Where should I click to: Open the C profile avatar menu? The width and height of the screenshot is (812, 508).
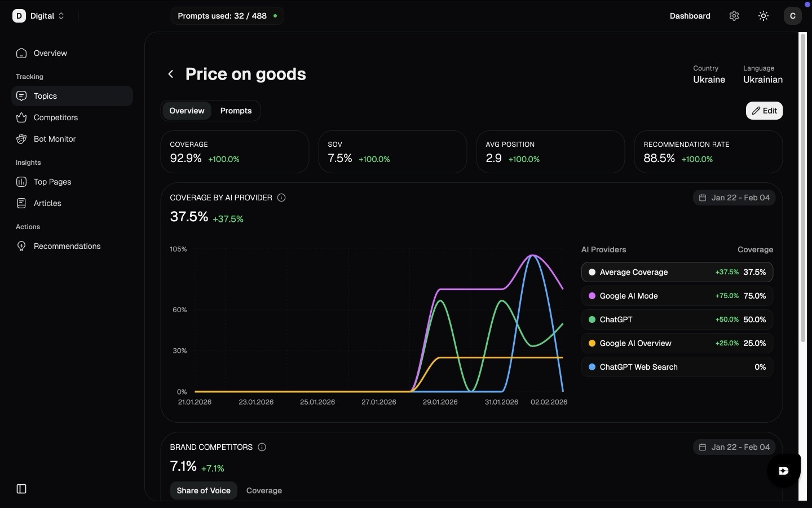[x=793, y=16]
